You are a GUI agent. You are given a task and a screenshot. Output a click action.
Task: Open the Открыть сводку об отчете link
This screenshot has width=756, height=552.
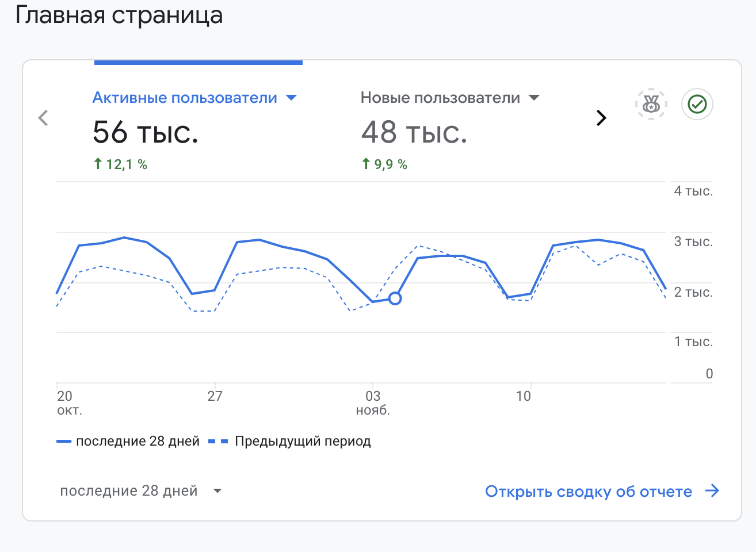tap(589, 492)
